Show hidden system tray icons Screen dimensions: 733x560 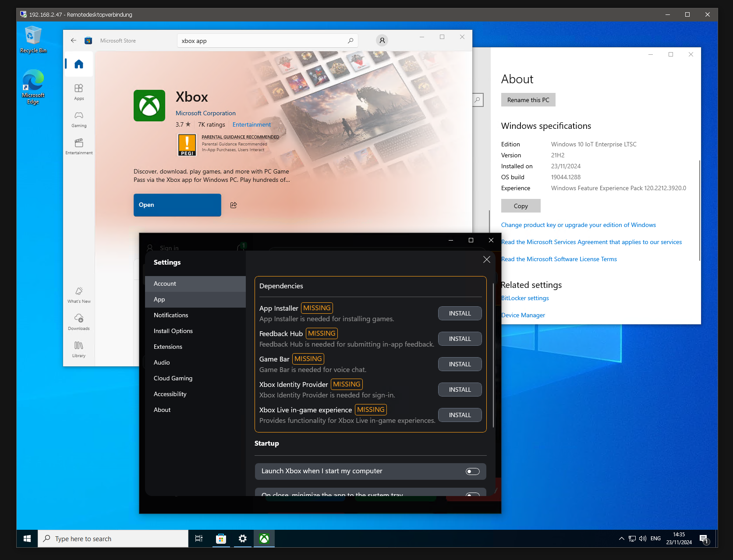(621, 539)
